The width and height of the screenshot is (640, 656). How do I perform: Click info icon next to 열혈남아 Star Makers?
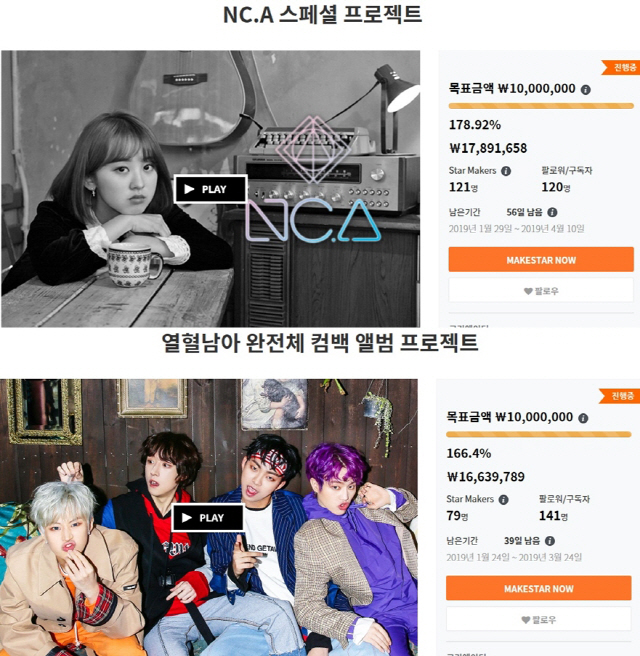pyautogui.click(x=504, y=500)
